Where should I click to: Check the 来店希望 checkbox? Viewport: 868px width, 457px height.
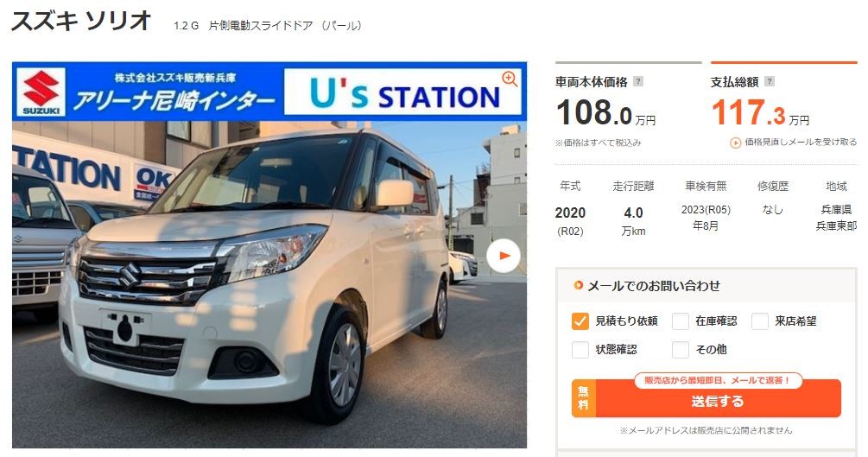tap(759, 321)
